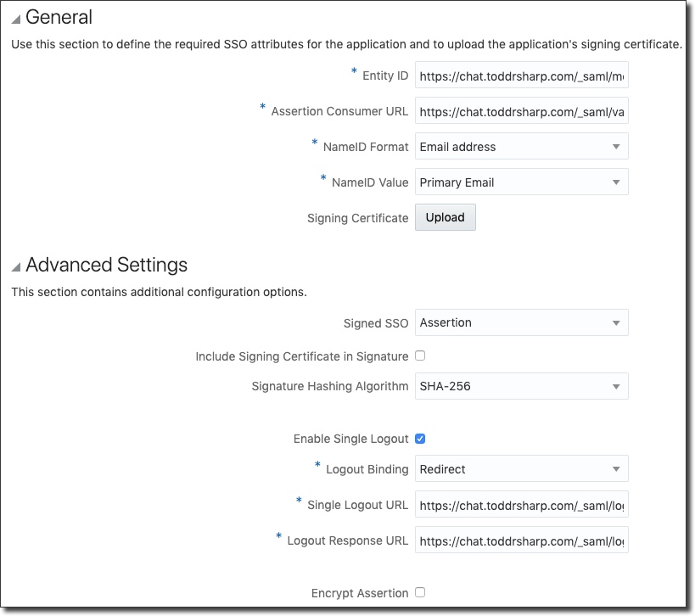Open the NameID Value dropdown
Image resolution: width=695 pixels, height=616 pixels.
(521, 182)
